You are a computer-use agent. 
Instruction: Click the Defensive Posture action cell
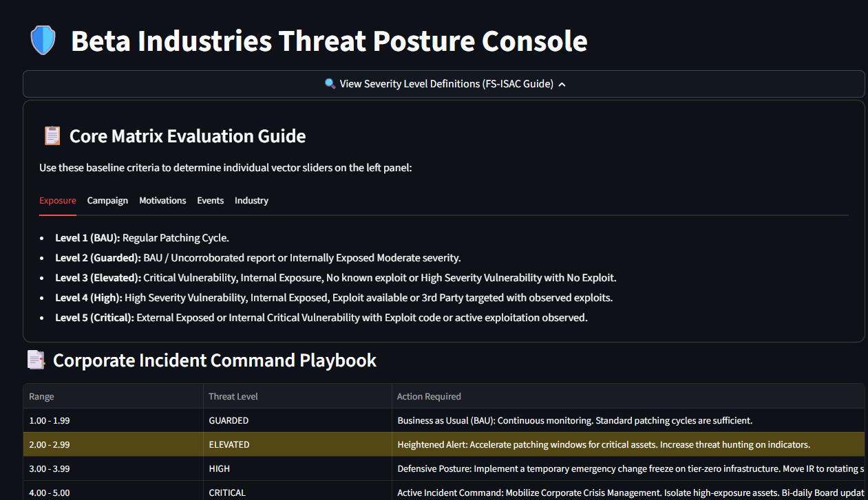coord(628,468)
